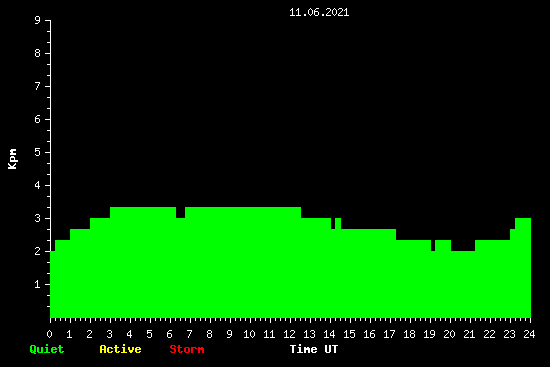Image resolution: width=550 pixels, height=367 pixels.
Task: Click hour 12 on the time axis
Action: tap(289, 334)
